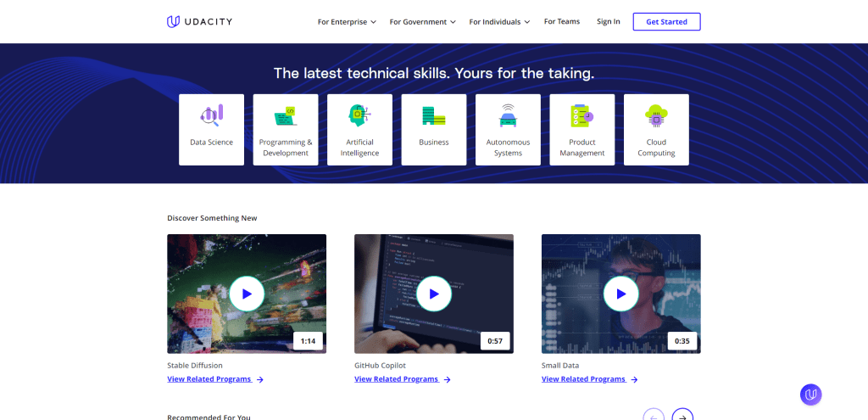
Task: Select the Artificial Intelligence head icon
Action: [x=359, y=115]
